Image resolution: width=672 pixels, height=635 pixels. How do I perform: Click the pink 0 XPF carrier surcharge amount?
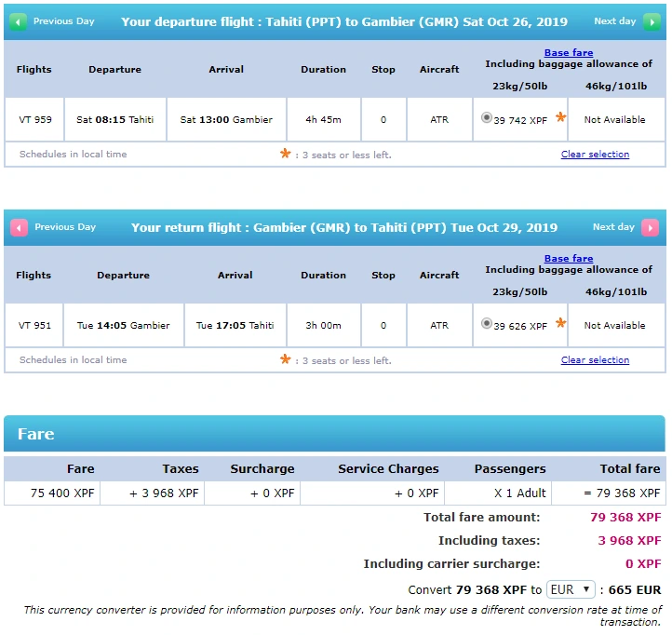tap(643, 563)
